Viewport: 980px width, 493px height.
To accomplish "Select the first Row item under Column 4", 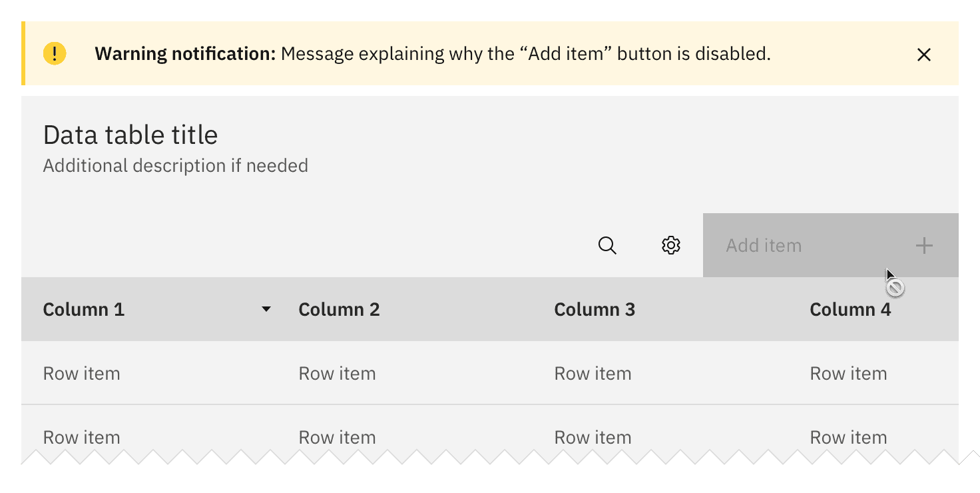I will coord(848,373).
